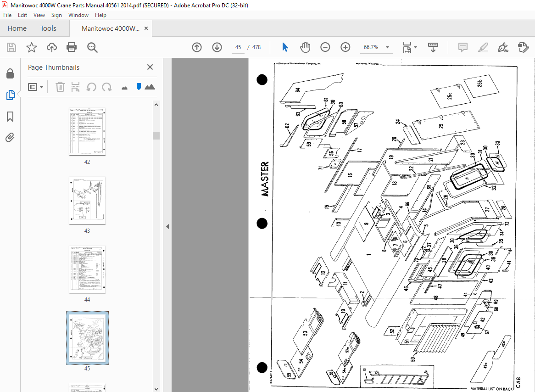This screenshot has height=392, width=535.
Task: Zoom out with the minus icon
Action: (325, 47)
